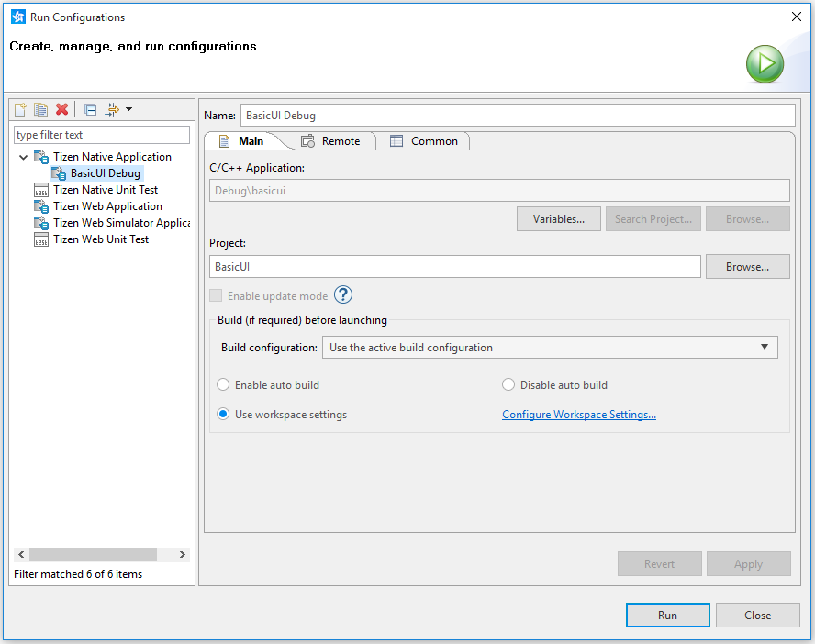Open the filter toolbar dropdown arrow

(129, 110)
